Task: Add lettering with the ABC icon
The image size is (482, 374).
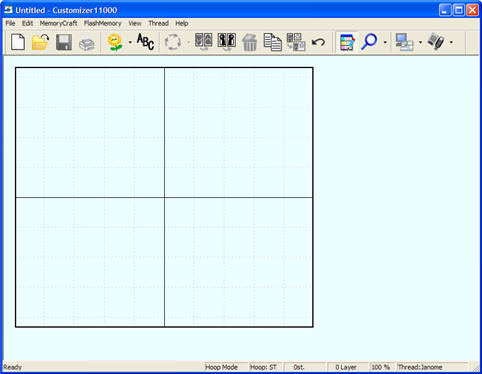Action: [146, 42]
